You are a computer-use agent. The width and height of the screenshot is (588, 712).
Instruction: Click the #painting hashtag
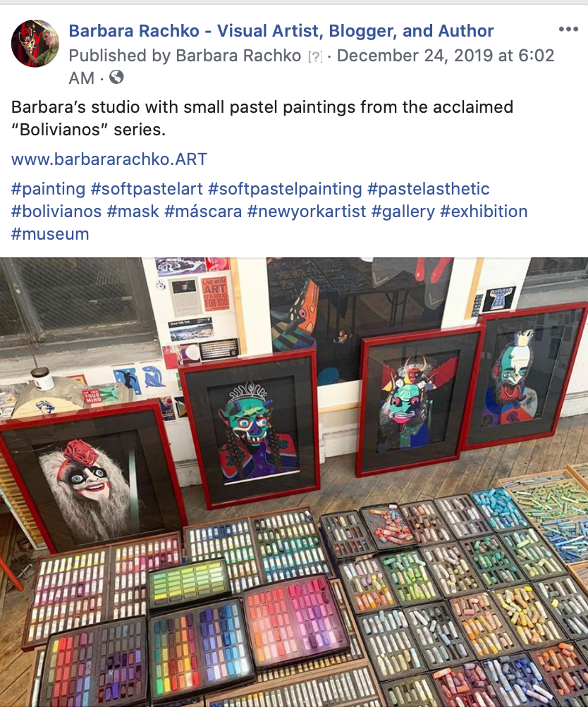coord(48,189)
